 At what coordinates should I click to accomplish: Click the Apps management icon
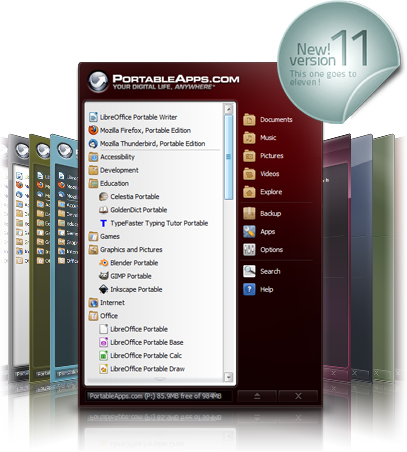coord(249,231)
